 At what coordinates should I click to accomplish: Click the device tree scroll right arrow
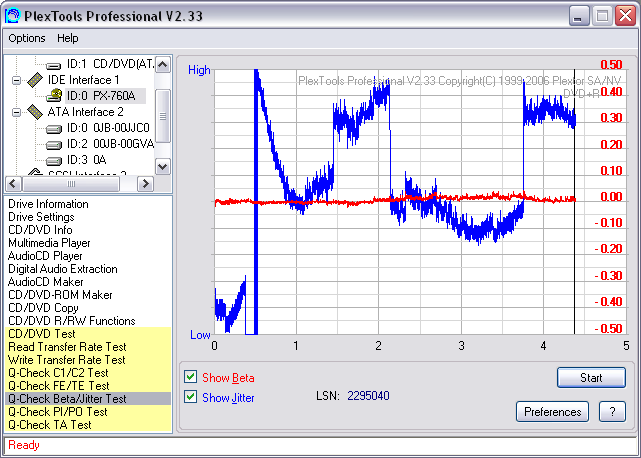(145, 184)
